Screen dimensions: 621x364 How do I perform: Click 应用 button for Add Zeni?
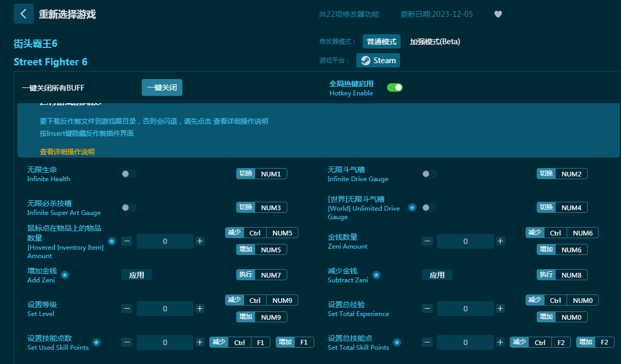(137, 275)
